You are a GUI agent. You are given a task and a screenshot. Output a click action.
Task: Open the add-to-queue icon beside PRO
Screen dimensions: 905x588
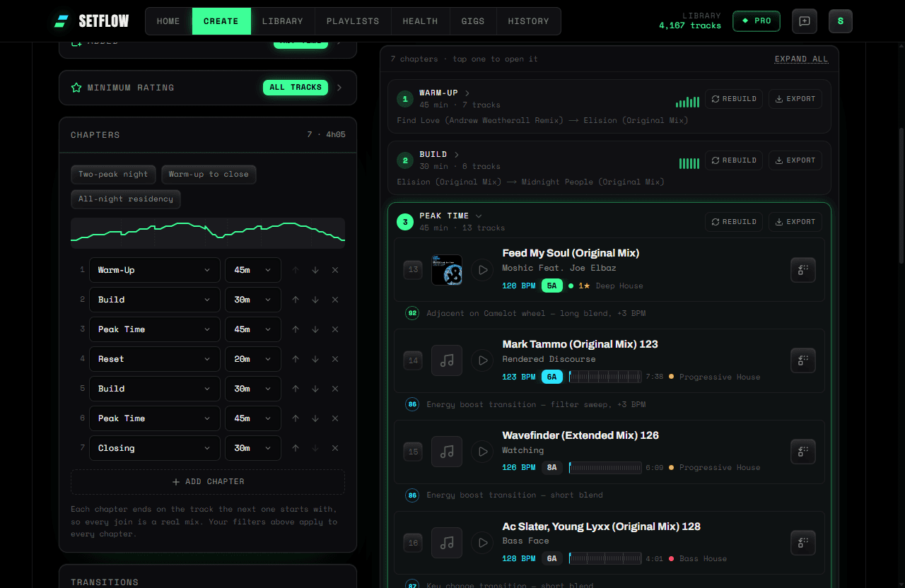pyautogui.click(x=805, y=21)
